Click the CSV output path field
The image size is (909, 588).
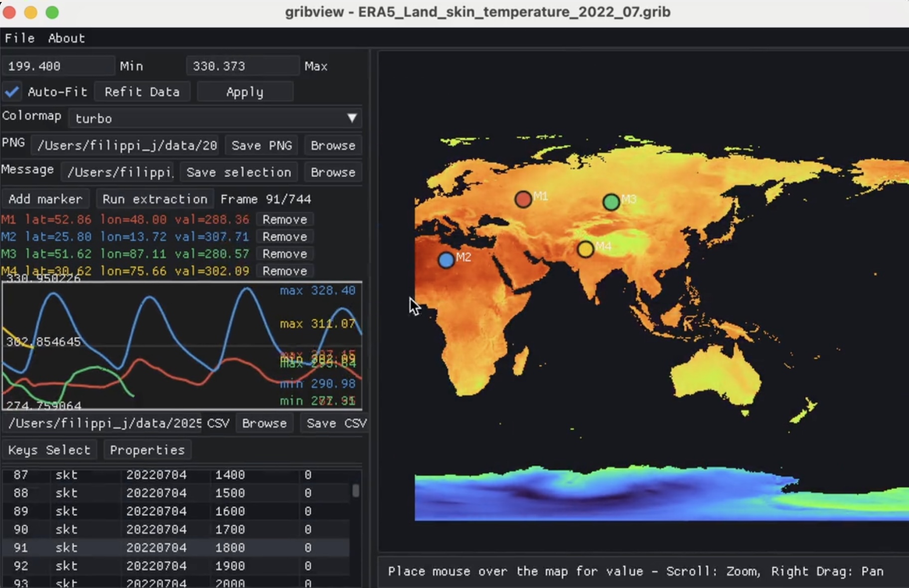103,423
